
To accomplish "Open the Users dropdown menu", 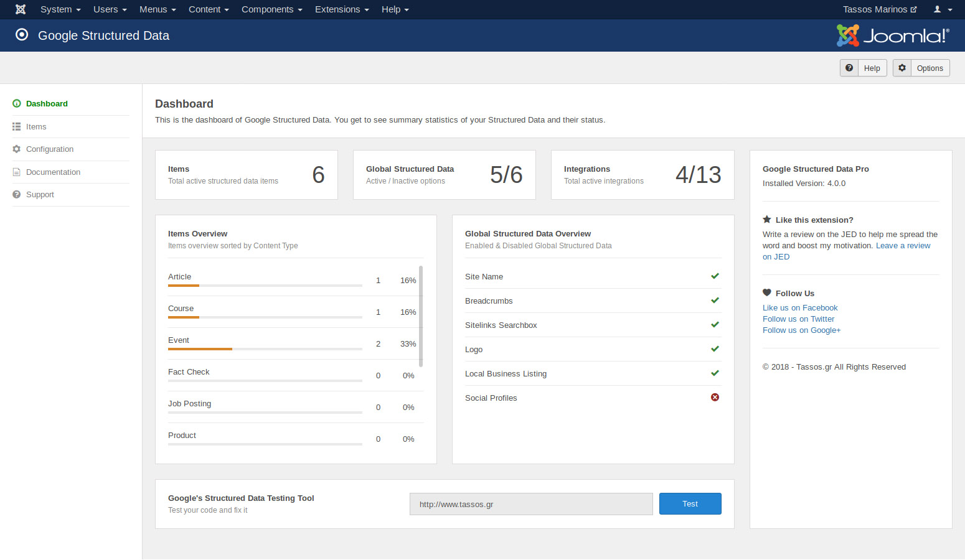I will pos(110,9).
